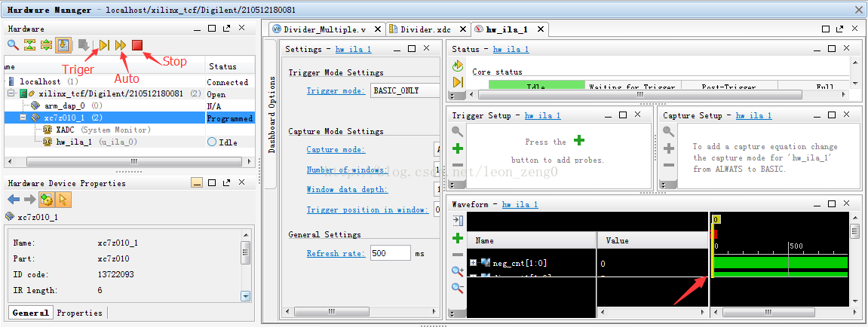Stop the trigger with red square icon
The height and width of the screenshot is (327, 868).
coord(137,44)
